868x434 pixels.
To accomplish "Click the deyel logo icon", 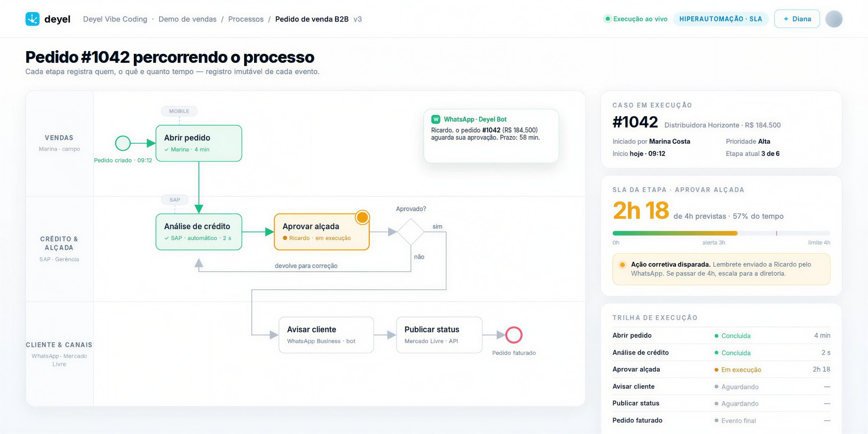I will [x=33, y=19].
